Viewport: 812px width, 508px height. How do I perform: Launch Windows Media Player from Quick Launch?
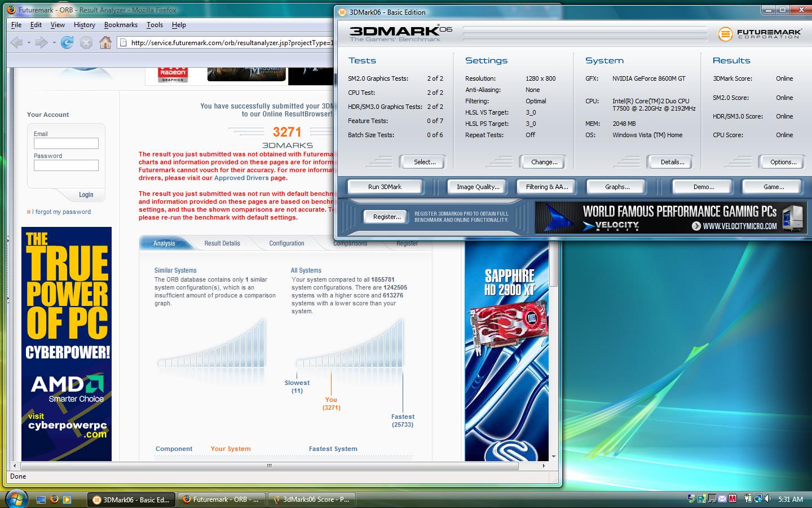pyautogui.click(x=67, y=499)
